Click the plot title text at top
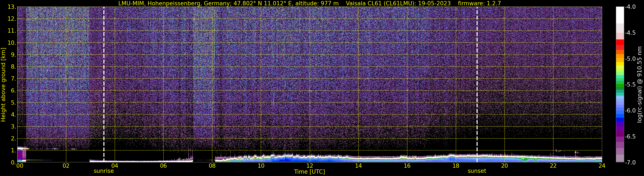 [x=310, y=3]
